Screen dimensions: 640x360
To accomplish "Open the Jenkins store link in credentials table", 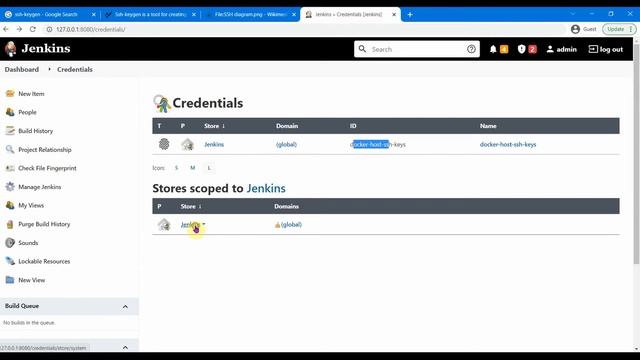I will (x=214, y=144).
